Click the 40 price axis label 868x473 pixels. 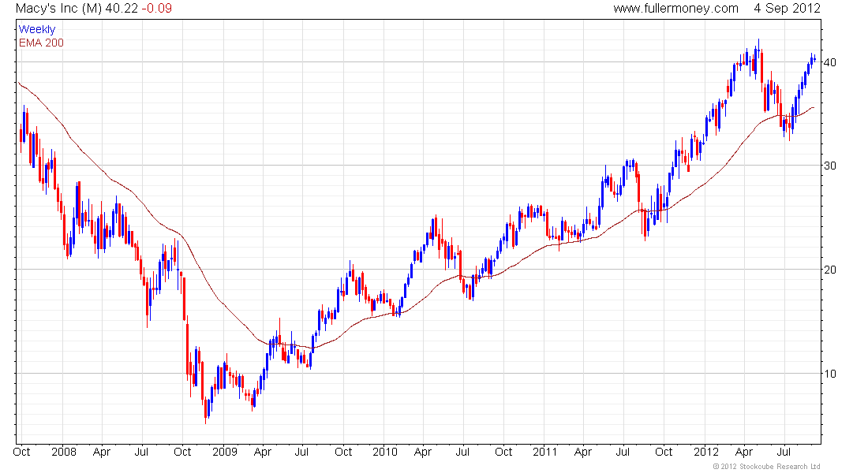[x=829, y=62]
